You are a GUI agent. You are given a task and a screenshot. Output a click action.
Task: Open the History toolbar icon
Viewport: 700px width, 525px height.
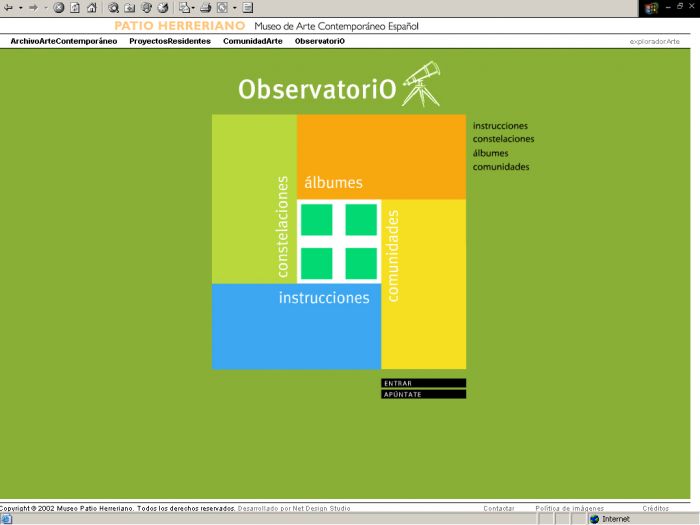(x=163, y=8)
